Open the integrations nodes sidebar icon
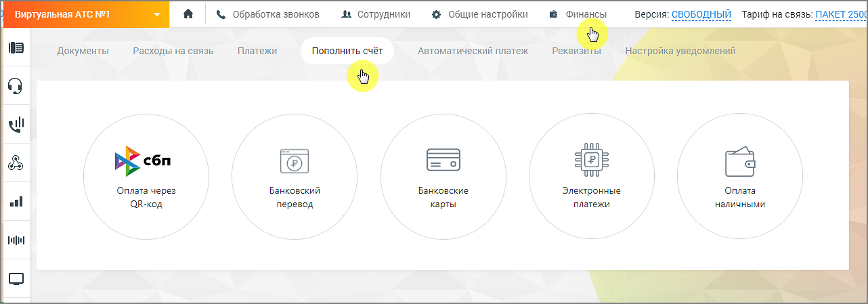This screenshot has width=868, height=304. 16,162
